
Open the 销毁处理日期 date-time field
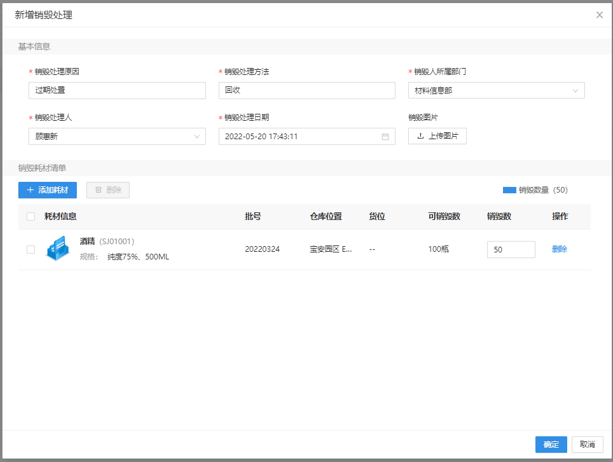click(307, 136)
